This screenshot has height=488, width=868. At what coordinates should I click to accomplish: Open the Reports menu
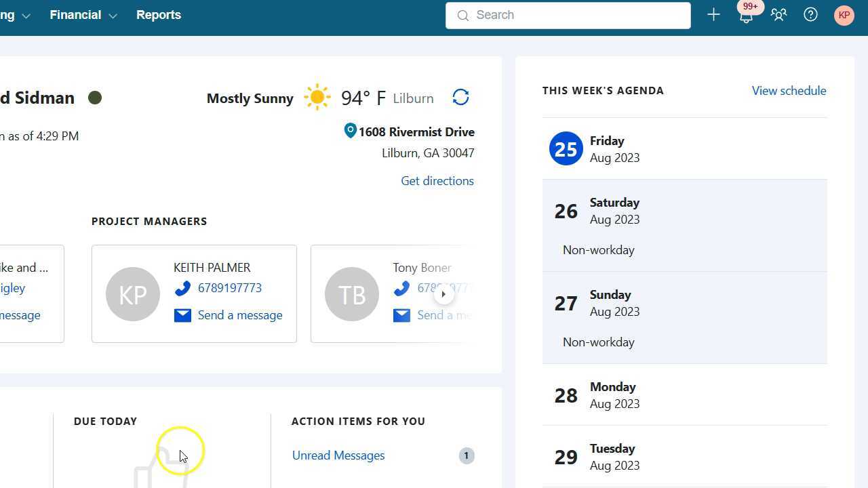coord(159,15)
